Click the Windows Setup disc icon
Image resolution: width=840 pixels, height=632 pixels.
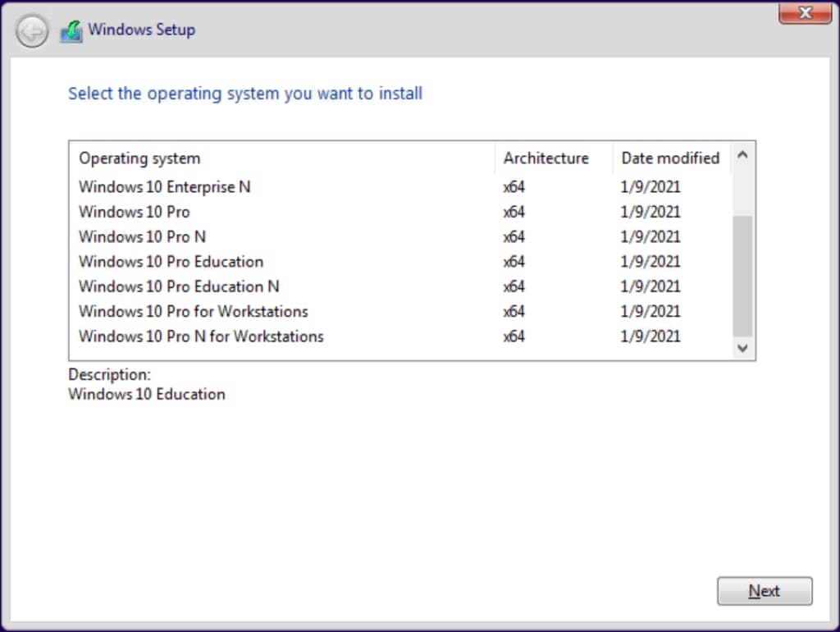72,31
